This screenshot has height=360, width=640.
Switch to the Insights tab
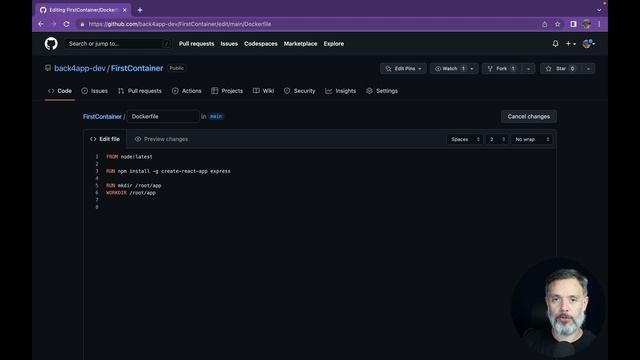(x=341, y=91)
